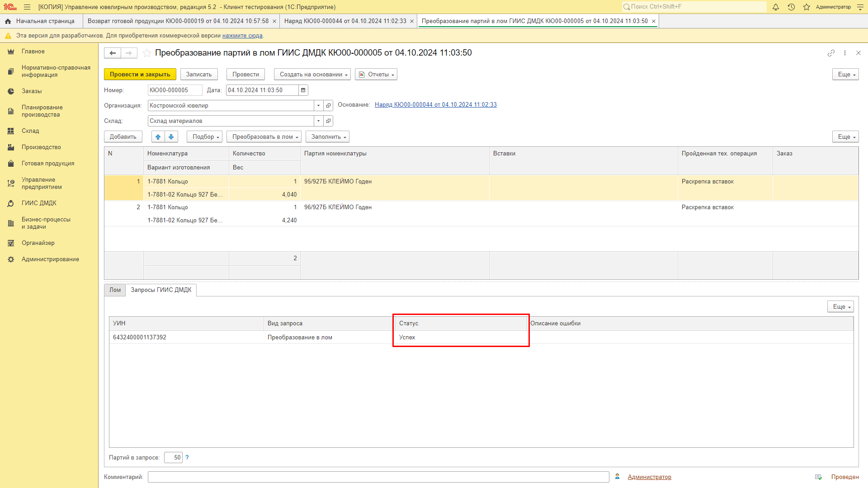Open Заказы section in sidebar

pyautogui.click(x=32, y=91)
